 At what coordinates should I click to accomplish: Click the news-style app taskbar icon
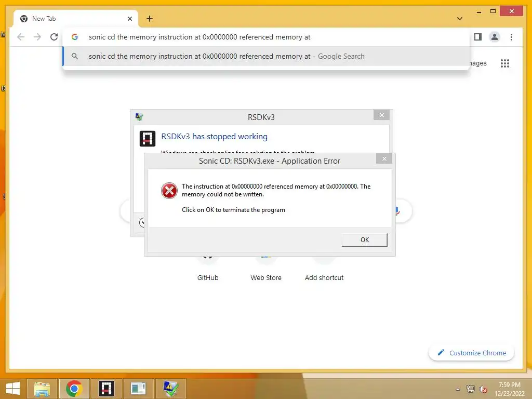click(138, 389)
